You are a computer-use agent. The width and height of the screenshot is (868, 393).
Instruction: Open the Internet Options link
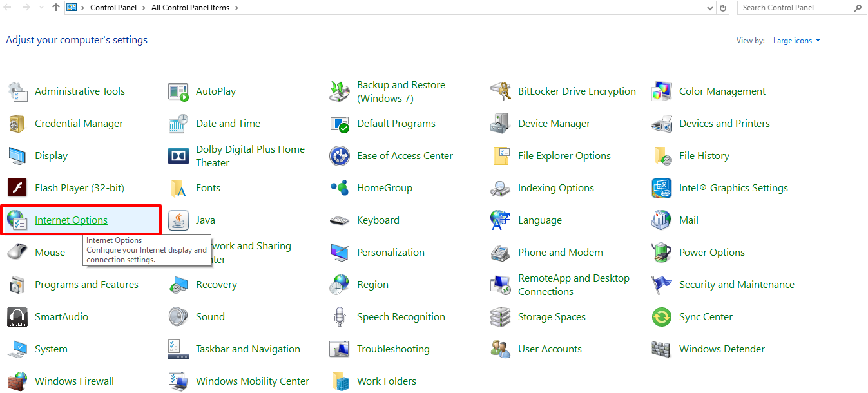71,220
